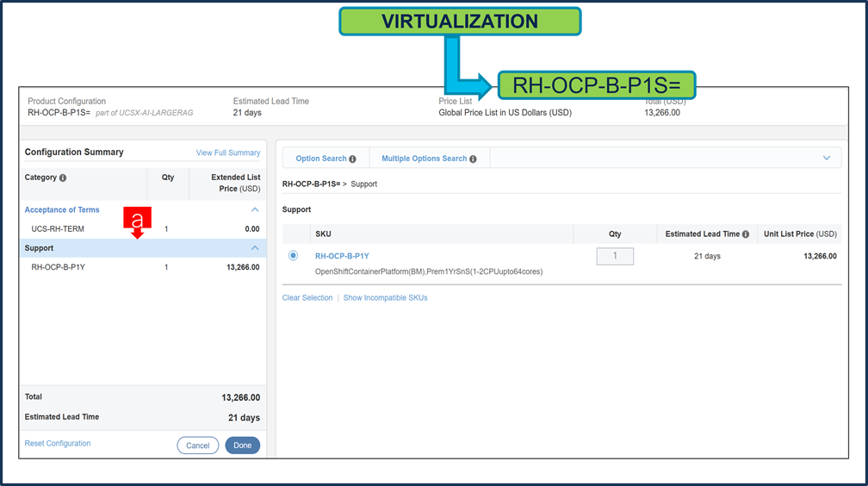Click View Full Summary link

point(228,153)
